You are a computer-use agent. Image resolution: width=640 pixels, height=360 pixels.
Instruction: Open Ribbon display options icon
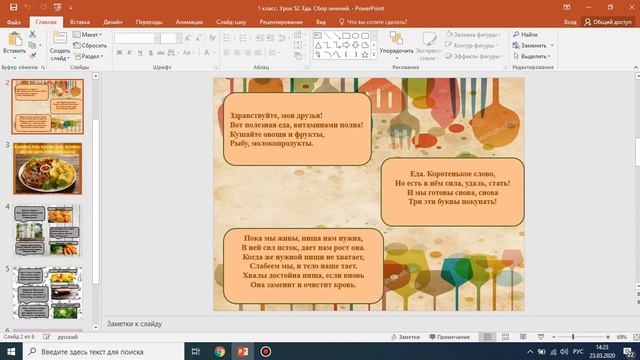pyautogui.click(x=567, y=7)
